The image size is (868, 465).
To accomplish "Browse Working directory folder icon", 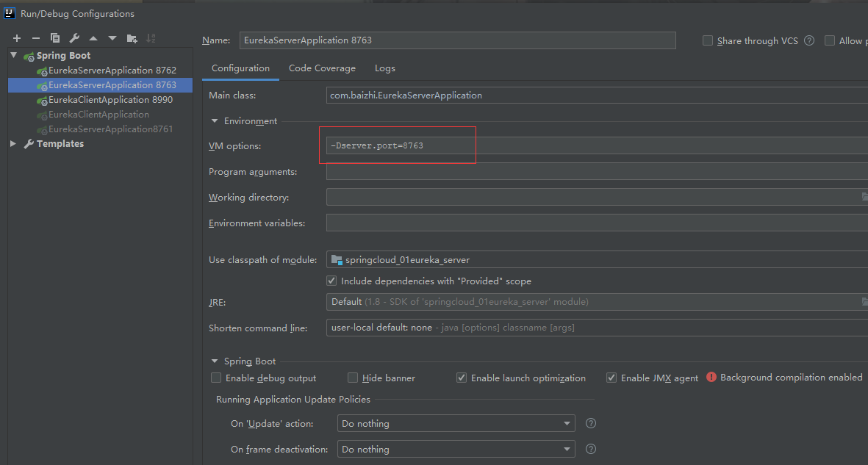I will click(x=864, y=197).
